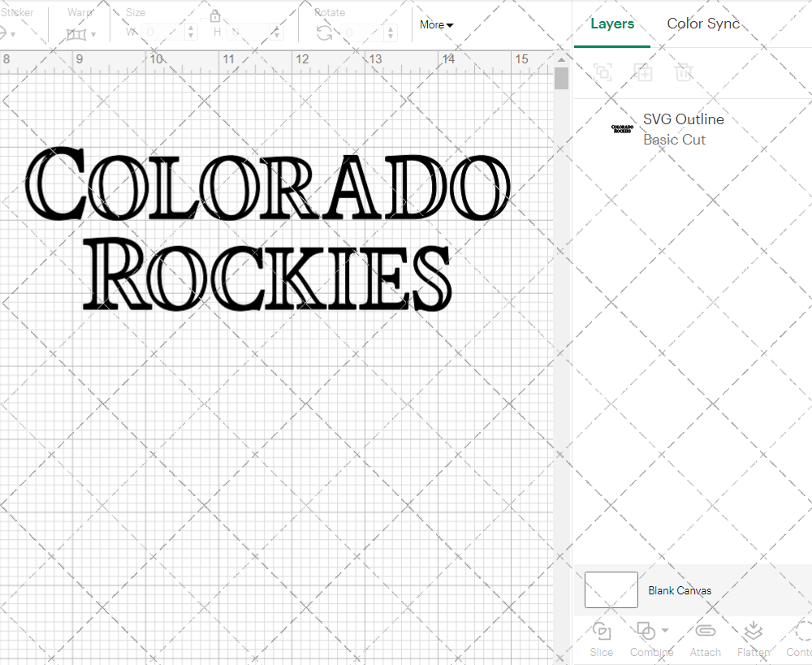The height and width of the screenshot is (665, 812).
Task: Click the Rotate angle input field
Action: (x=362, y=32)
